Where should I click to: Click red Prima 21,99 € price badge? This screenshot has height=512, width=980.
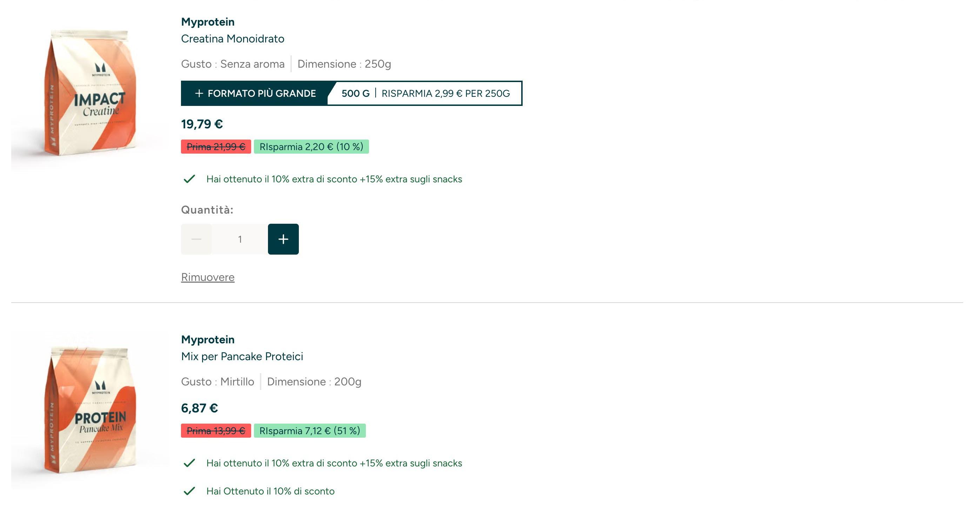(x=216, y=147)
